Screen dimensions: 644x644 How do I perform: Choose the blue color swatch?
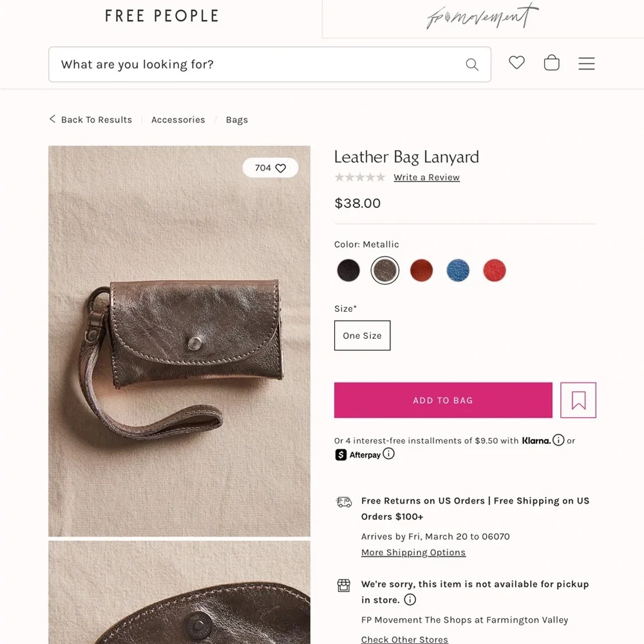coord(458,270)
